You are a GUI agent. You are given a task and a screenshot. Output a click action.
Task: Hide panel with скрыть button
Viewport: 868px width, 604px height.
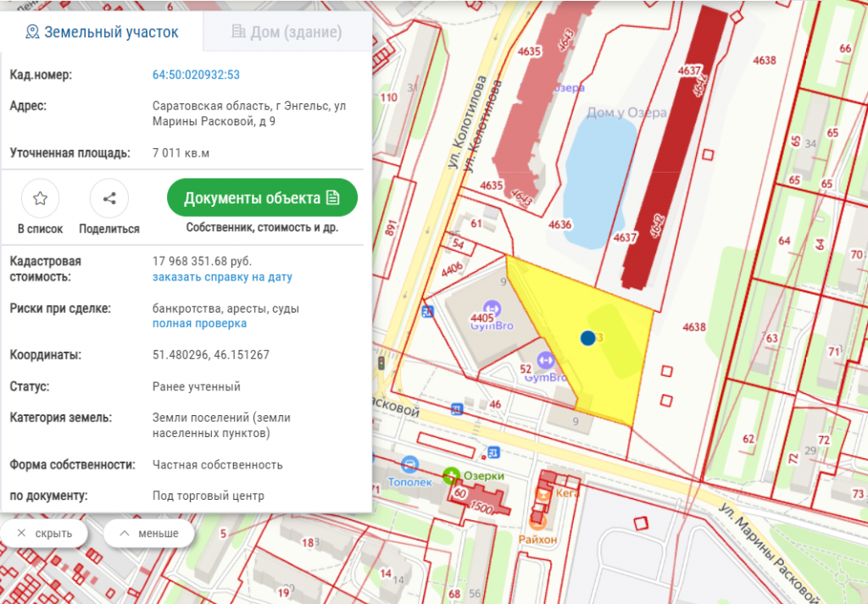point(44,533)
